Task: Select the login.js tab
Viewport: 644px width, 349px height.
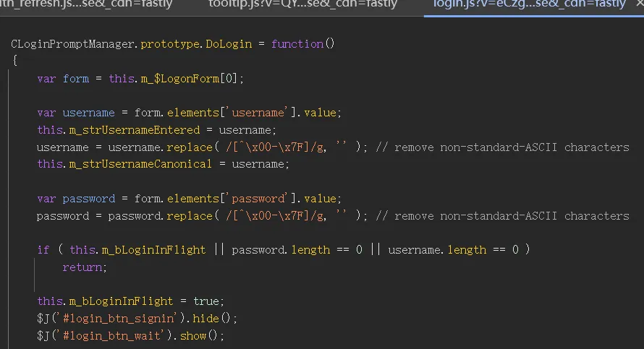Action: pos(529,4)
